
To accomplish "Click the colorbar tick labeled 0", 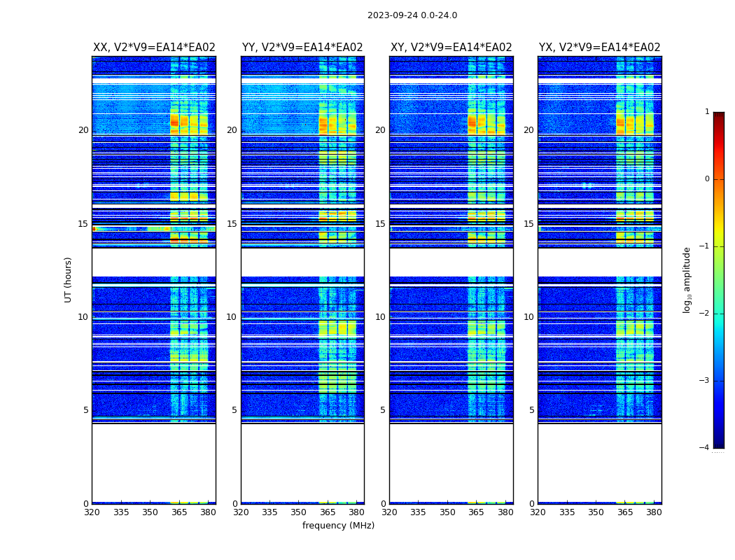I will pos(707,179).
